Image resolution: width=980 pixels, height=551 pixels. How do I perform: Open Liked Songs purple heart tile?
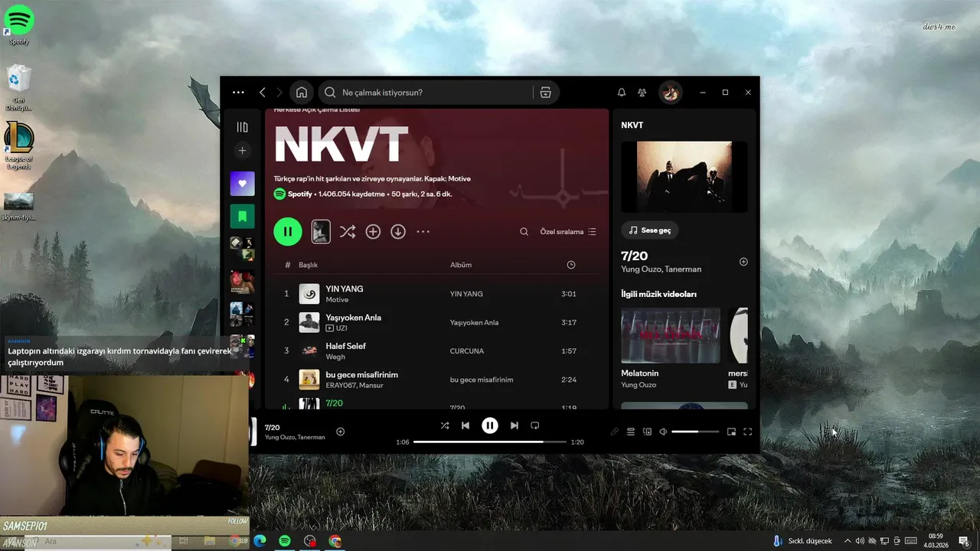243,184
